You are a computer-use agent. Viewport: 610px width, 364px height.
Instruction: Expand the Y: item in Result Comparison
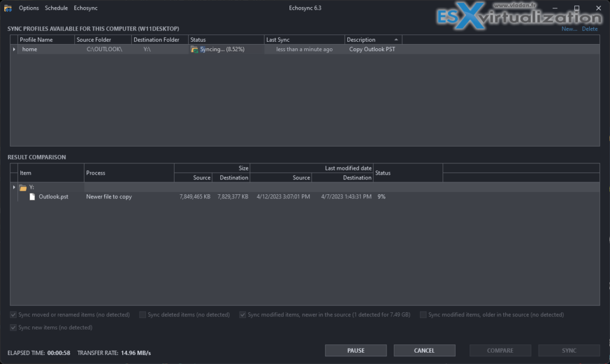coord(14,186)
